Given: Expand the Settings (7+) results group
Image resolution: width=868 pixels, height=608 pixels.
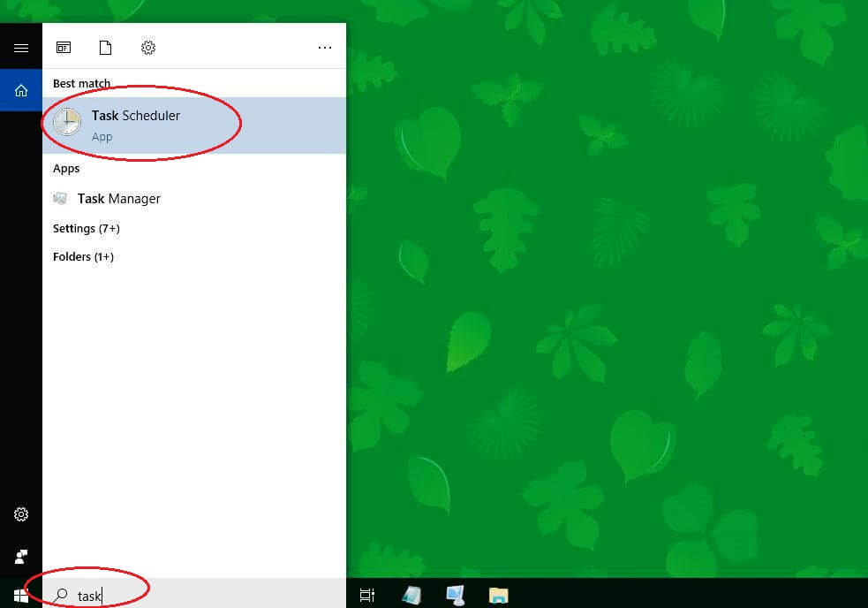Looking at the screenshot, I should point(87,228).
